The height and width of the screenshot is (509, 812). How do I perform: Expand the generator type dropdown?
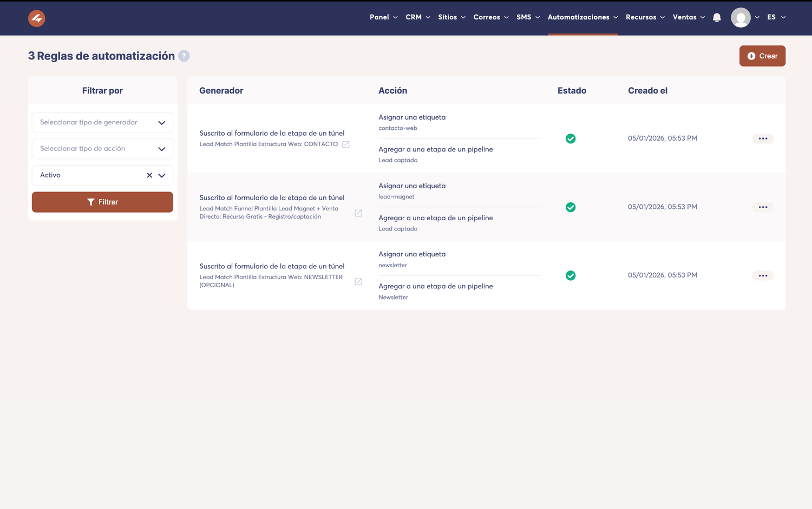(x=161, y=123)
